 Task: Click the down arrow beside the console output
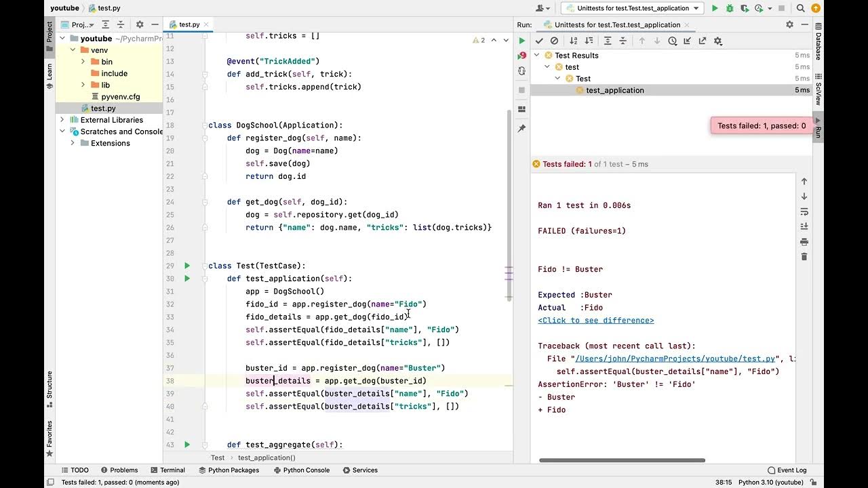coord(804,197)
